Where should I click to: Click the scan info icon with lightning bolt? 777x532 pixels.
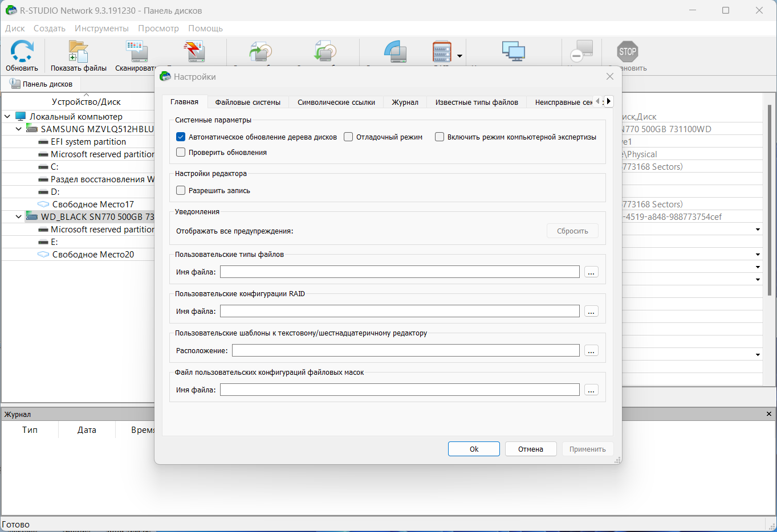(x=194, y=51)
